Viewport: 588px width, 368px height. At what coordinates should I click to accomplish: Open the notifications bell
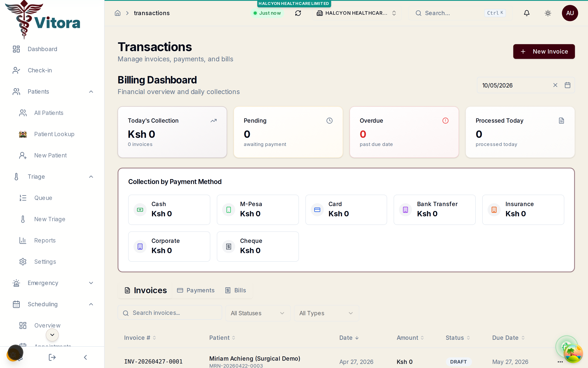pyautogui.click(x=527, y=13)
